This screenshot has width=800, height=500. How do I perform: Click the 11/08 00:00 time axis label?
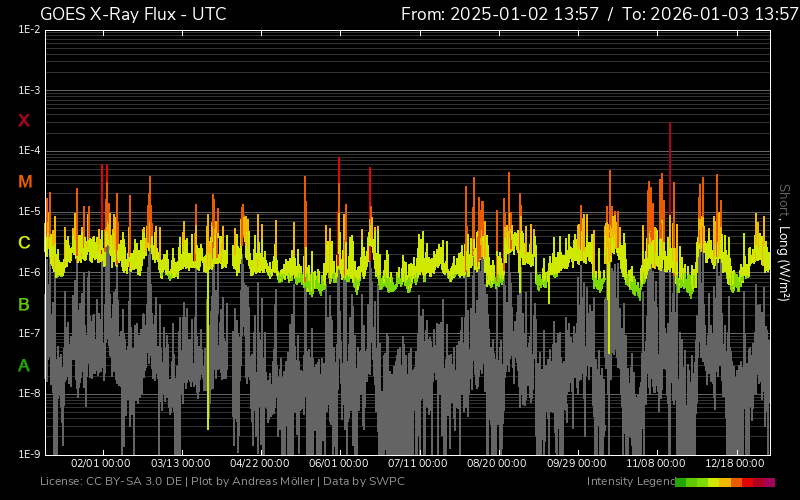[656, 463]
